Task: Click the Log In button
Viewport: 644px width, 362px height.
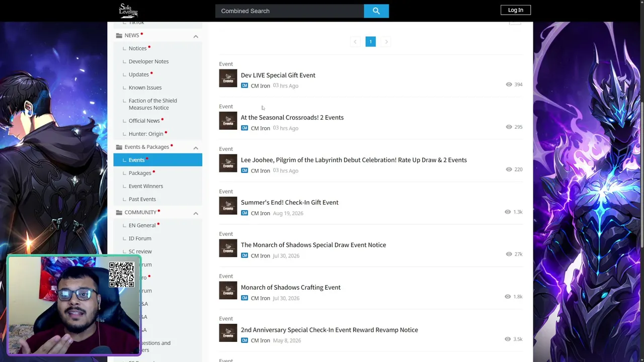Action: tap(516, 10)
